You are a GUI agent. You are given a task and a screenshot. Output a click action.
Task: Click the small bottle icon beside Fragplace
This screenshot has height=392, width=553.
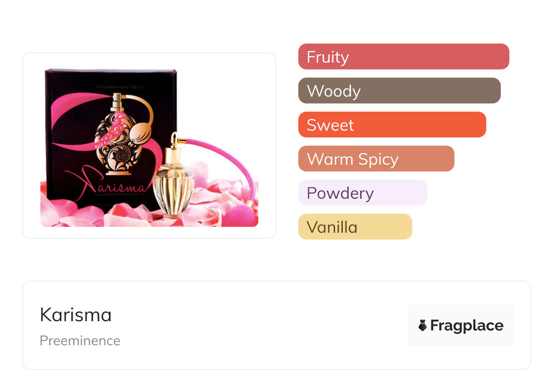(423, 325)
